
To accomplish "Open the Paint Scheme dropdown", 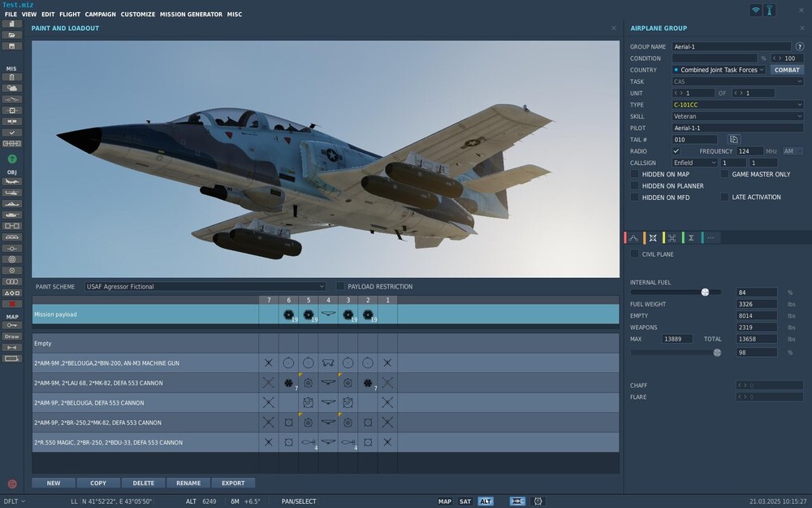I will 205,286.
